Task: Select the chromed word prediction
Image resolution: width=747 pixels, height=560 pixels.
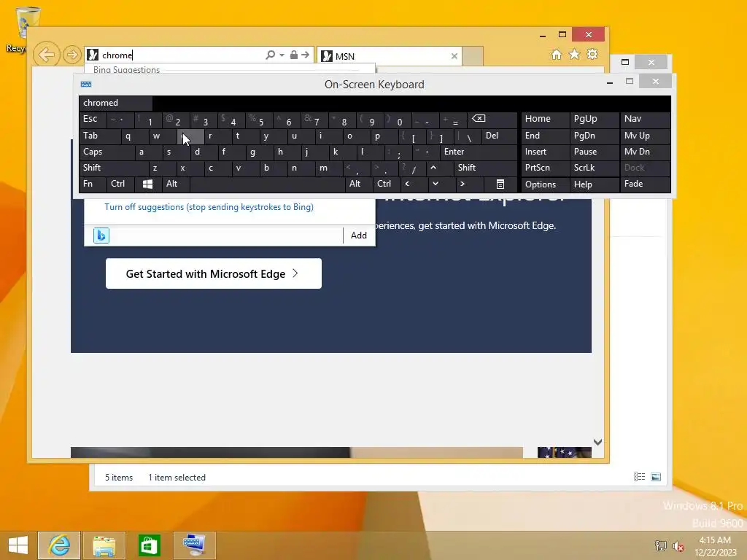Action: coord(116,103)
